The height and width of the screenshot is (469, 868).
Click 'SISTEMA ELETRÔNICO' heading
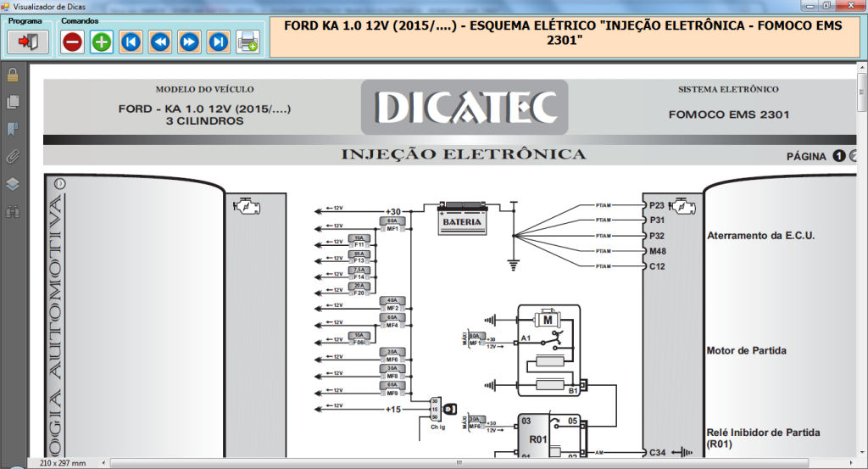pos(728,89)
